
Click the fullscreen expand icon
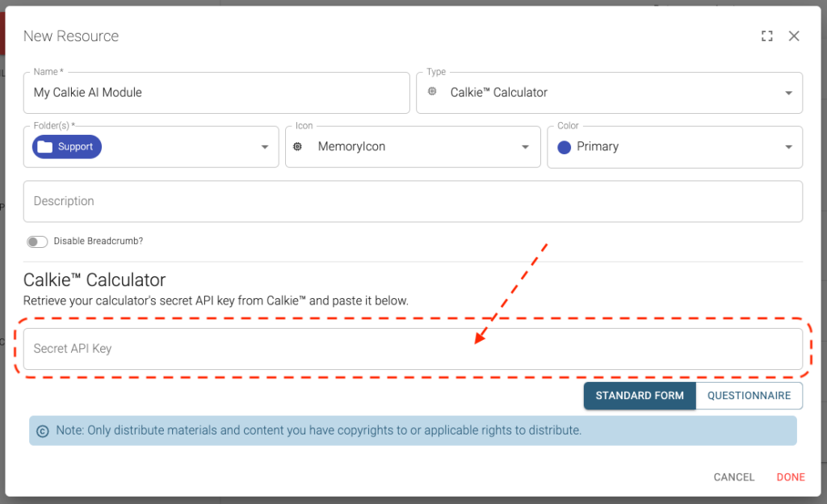[x=767, y=36]
